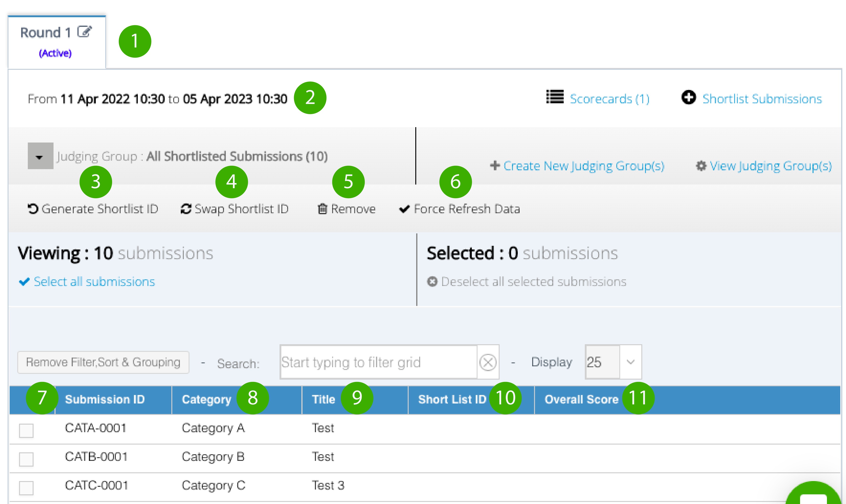Viewport: 846px width, 504px height.
Task: Sort by the Title column header
Action: pyautogui.click(x=323, y=399)
